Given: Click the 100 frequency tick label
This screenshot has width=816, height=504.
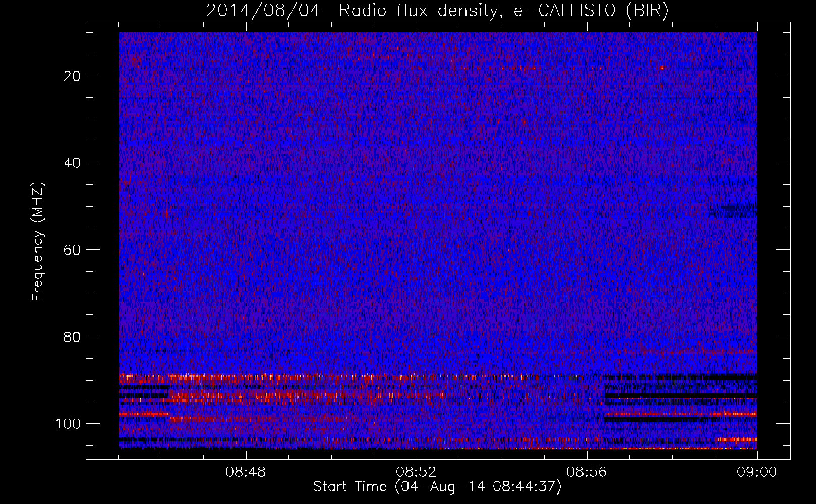Looking at the screenshot, I should pos(68,424).
